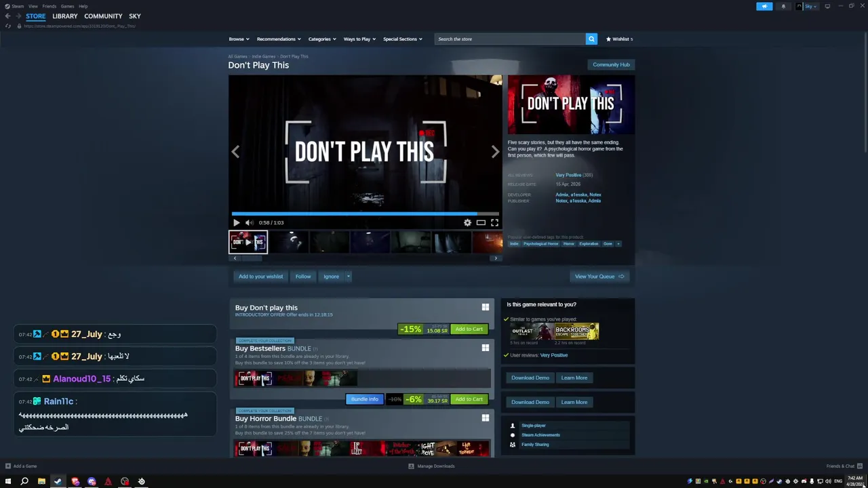This screenshot has width=868, height=488.
Task: Open the Help menu
Action: click(x=83, y=6)
